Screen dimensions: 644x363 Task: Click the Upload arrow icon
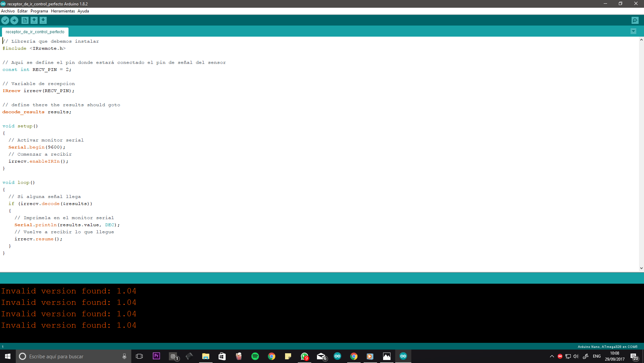[x=14, y=20]
